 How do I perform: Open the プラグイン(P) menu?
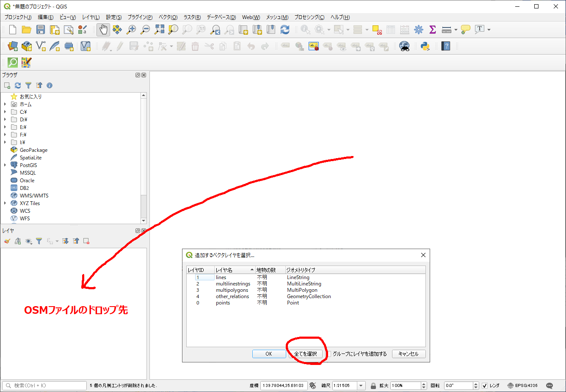[x=140, y=17]
